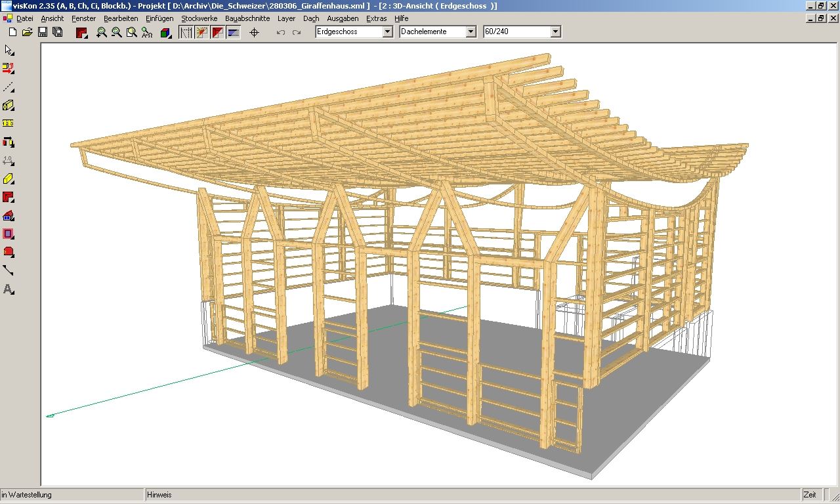The width and height of the screenshot is (840, 504).
Task: Open the Stockwerke menu
Action: (199, 18)
